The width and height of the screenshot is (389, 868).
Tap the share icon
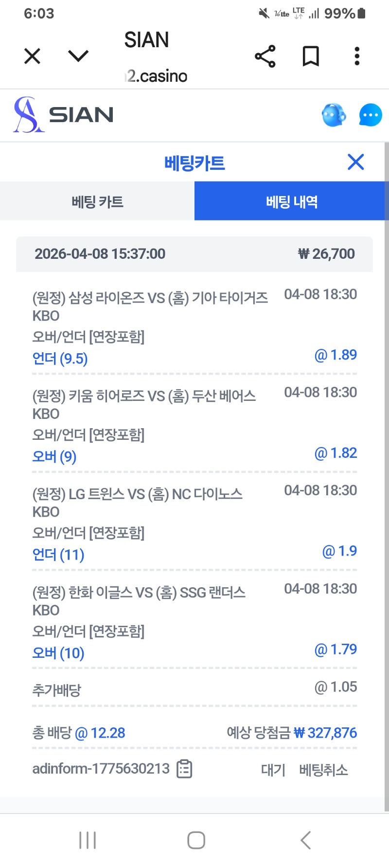click(x=265, y=56)
